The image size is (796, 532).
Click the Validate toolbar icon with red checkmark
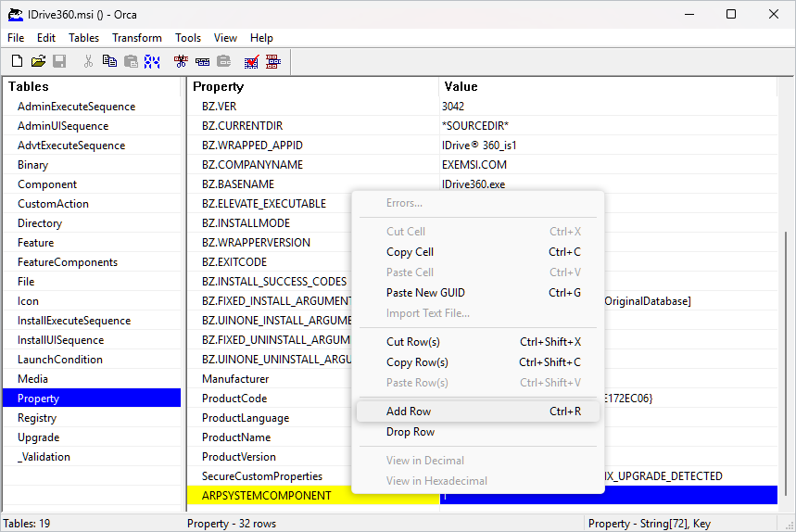pyautogui.click(x=251, y=61)
